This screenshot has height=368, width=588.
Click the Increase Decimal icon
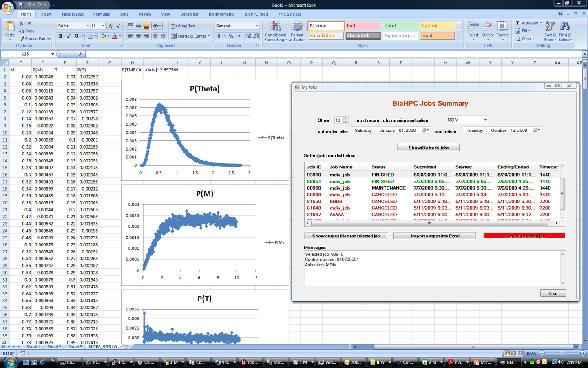248,36
